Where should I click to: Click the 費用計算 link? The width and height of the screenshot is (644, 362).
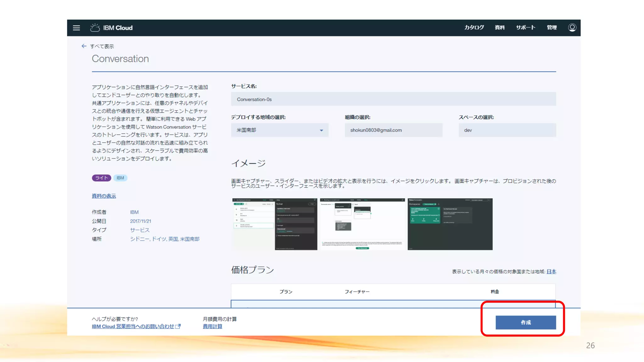click(212, 326)
